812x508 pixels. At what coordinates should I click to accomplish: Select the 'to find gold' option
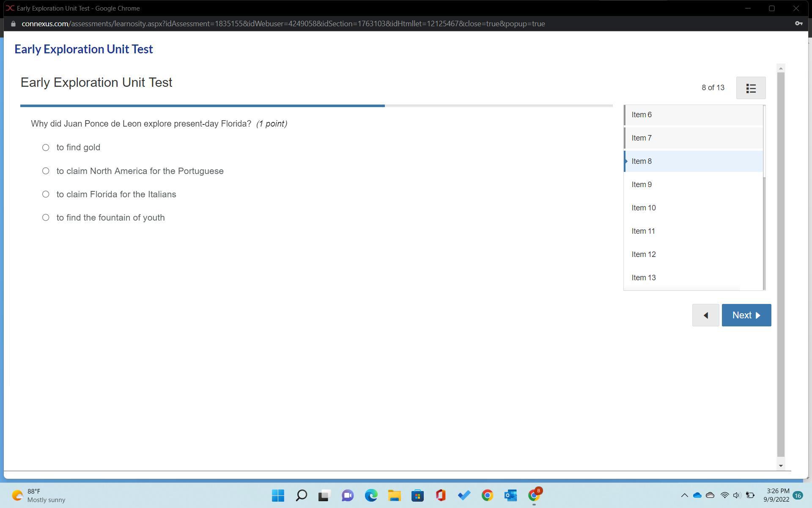pyautogui.click(x=46, y=148)
